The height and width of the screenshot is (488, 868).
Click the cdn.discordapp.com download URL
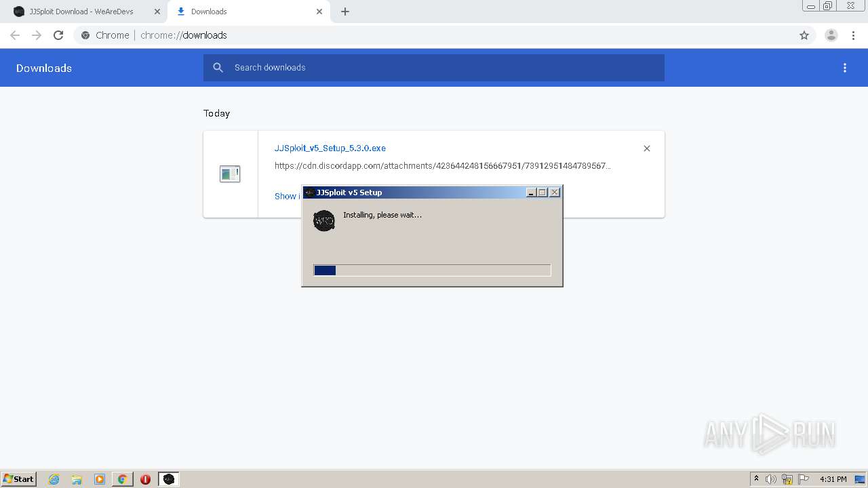point(442,166)
